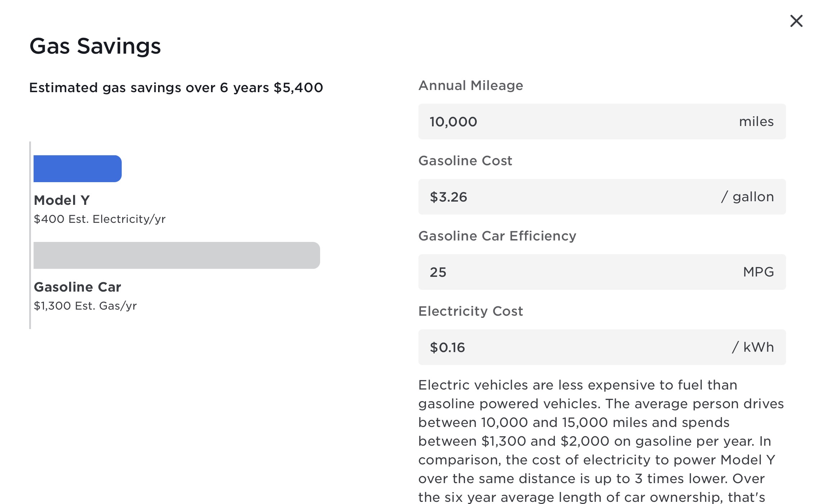Image resolution: width=821 pixels, height=504 pixels.
Task: Select the Gasoline Car Efficiency value 25
Action: pos(438,272)
